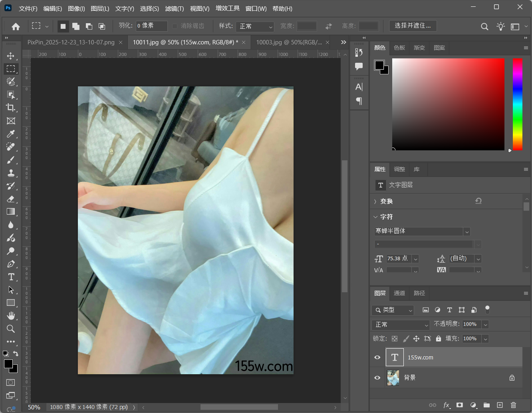Select the Hand tool
Viewport: 532px width, 413px height.
tap(11, 315)
